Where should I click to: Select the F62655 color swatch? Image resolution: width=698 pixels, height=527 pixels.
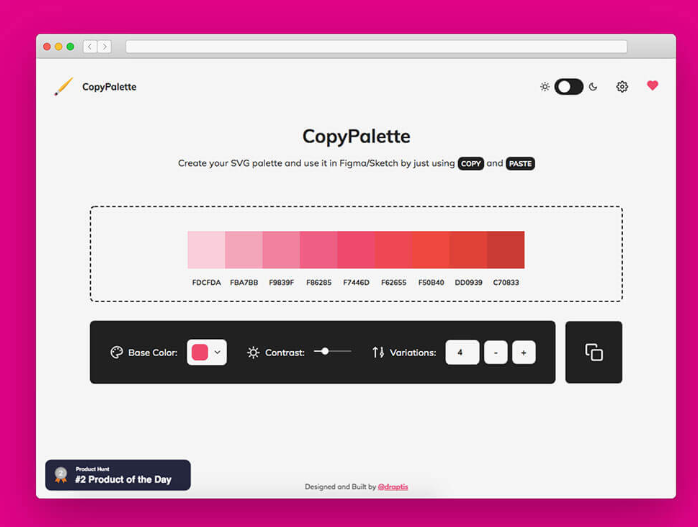coord(394,250)
